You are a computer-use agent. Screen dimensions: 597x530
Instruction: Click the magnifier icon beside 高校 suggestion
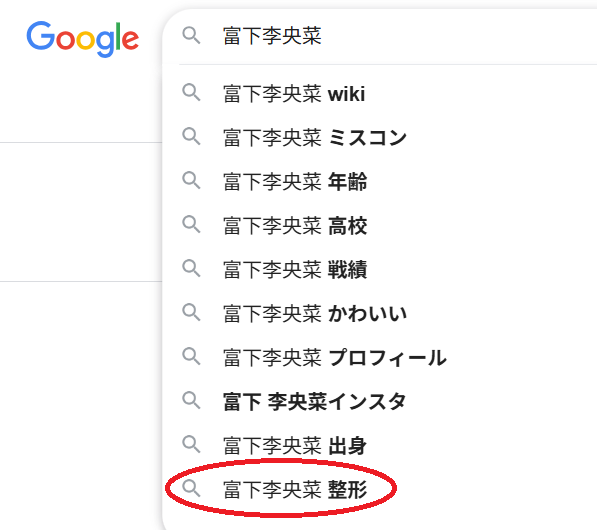point(191,224)
